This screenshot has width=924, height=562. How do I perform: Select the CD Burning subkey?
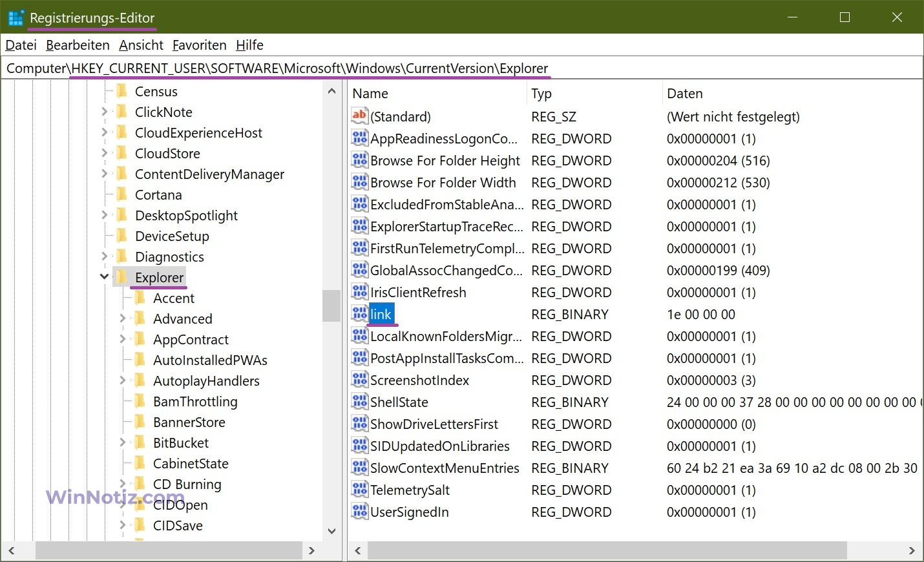point(187,484)
